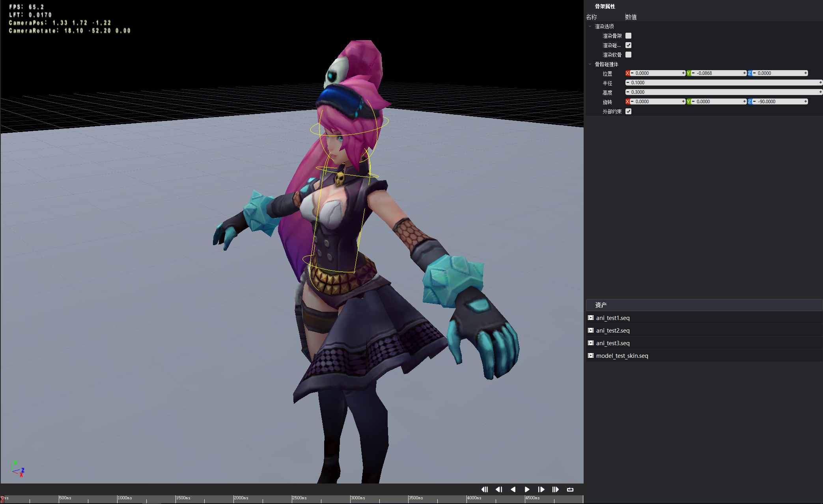Decrease rotation Z with minus button
The height and width of the screenshot is (504, 823).
pos(754,102)
